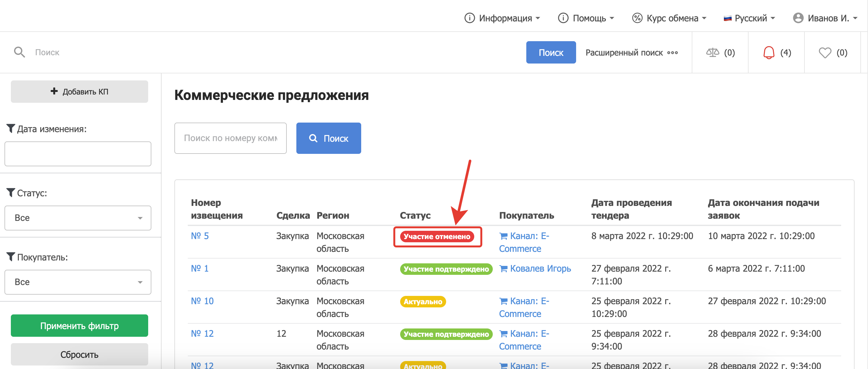Open the Статус filter dropdown
This screenshot has width=868, height=369.
(78, 218)
